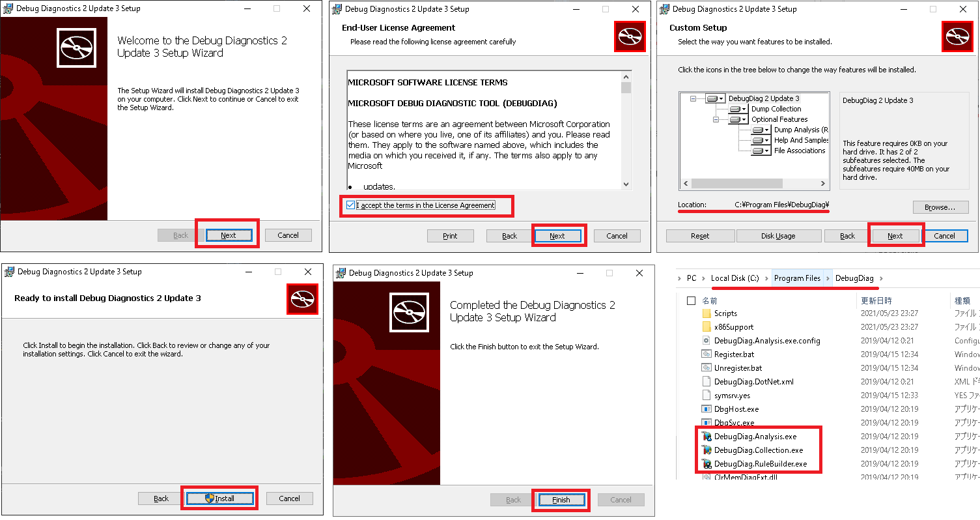Image resolution: width=980 pixels, height=520 pixels.
Task: Click Cancel in the Ready to install window
Action: tap(289, 498)
